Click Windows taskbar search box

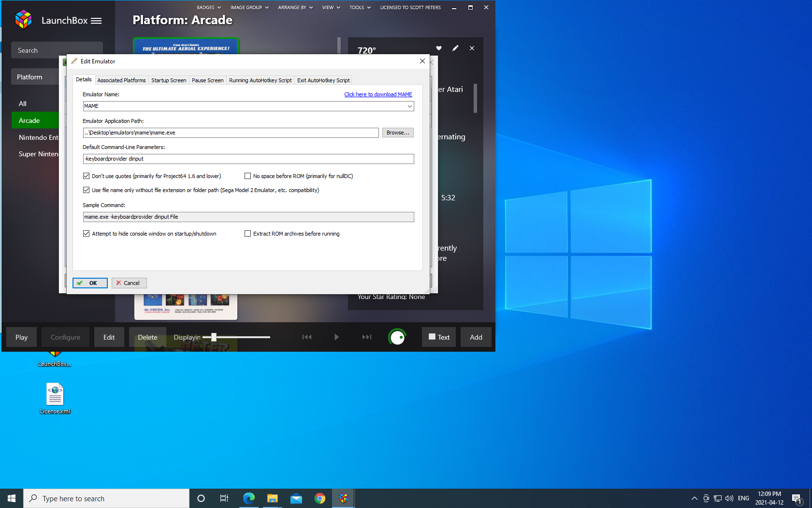pos(106,498)
